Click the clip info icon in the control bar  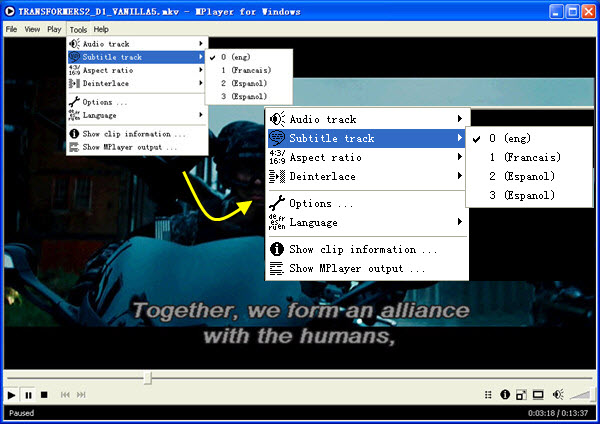tap(505, 394)
